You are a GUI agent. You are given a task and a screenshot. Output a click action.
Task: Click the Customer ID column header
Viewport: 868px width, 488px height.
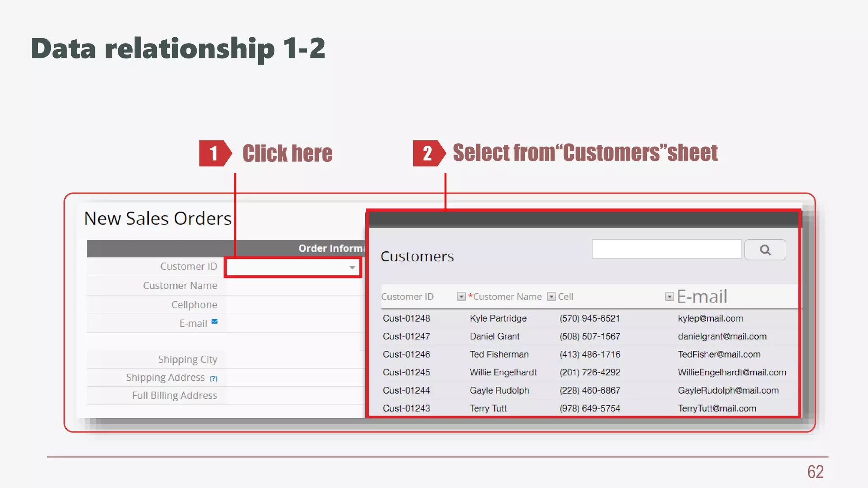[x=407, y=297]
